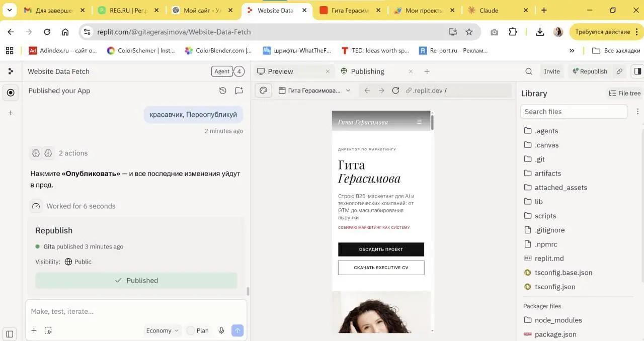The height and width of the screenshot is (341, 644).
Task: Click in the Search files field
Action: point(574,112)
